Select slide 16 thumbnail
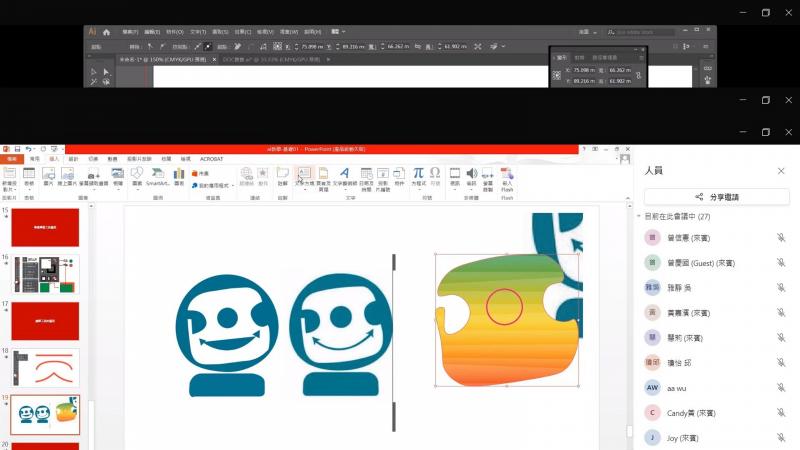Screen dimensions: 800x450 click(x=45, y=274)
